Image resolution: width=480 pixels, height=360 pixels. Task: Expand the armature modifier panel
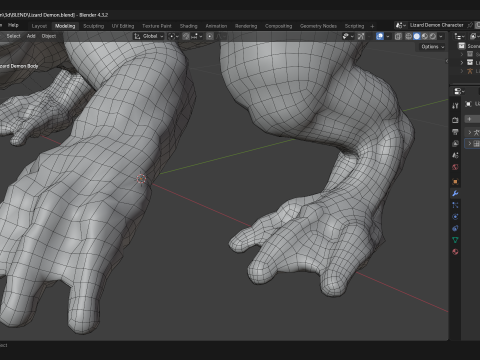[x=469, y=132]
